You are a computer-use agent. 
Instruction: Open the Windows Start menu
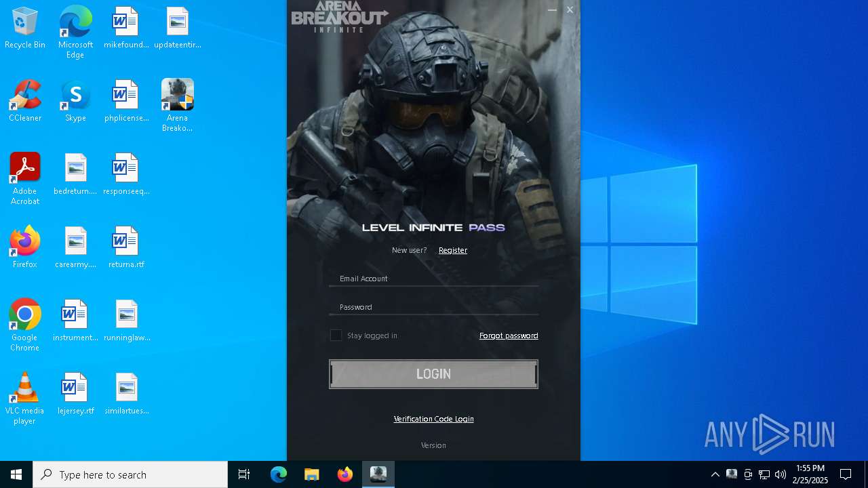[16, 474]
